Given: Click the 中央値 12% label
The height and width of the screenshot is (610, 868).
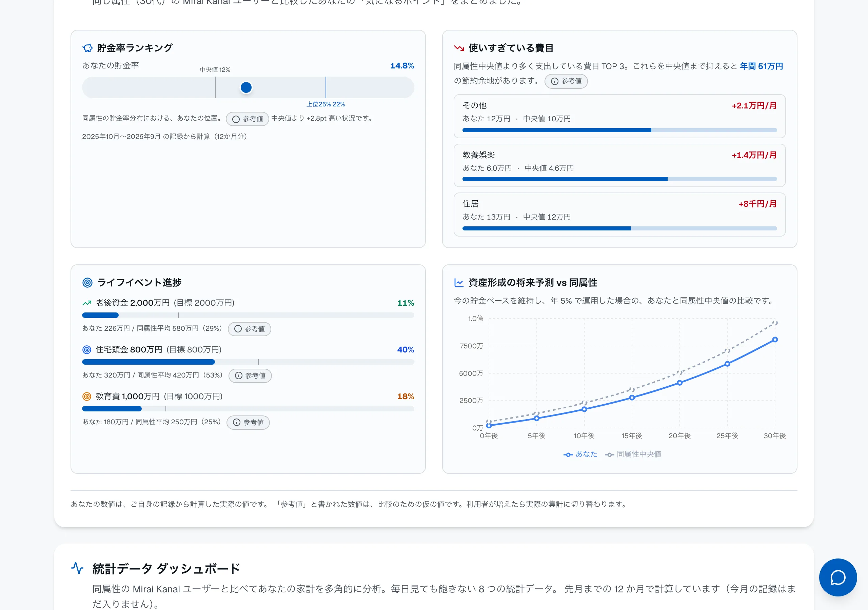Looking at the screenshot, I should [x=215, y=70].
